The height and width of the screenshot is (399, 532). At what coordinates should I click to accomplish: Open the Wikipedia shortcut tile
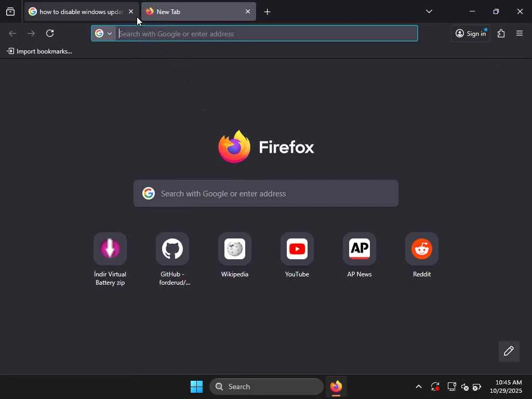pyautogui.click(x=235, y=255)
